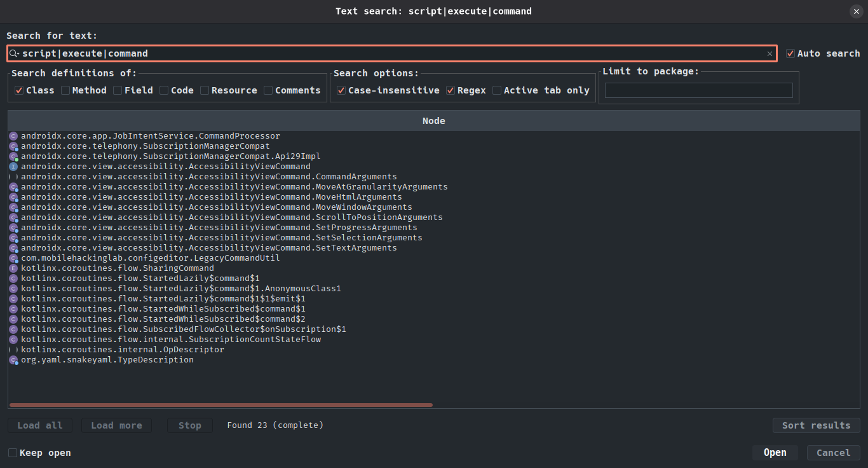Clear search text with the X icon
Image resolution: width=868 pixels, height=468 pixels.
click(770, 54)
